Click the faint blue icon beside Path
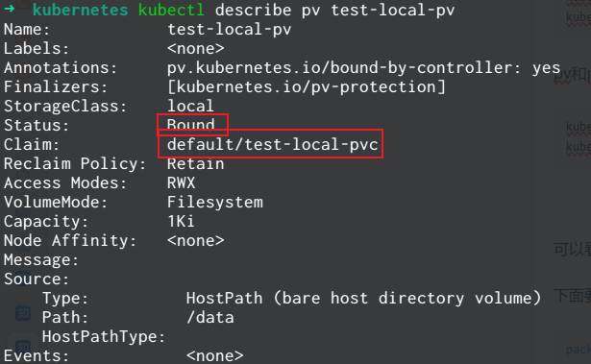This screenshot has width=591, height=364. tap(23, 313)
